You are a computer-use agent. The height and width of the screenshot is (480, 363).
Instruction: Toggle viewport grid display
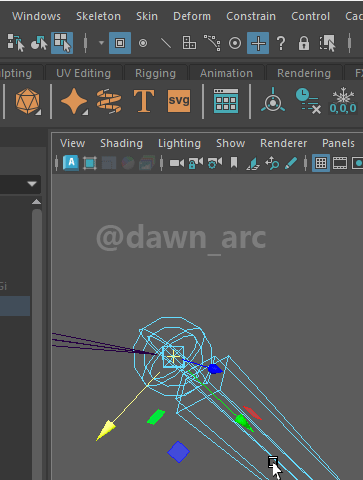[x=321, y=163]
